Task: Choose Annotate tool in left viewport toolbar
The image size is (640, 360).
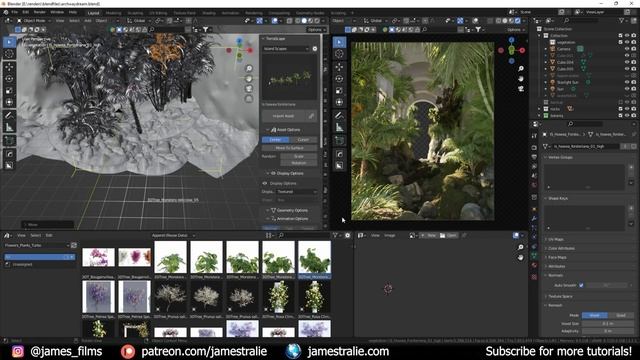Action: tap(9, 116)
